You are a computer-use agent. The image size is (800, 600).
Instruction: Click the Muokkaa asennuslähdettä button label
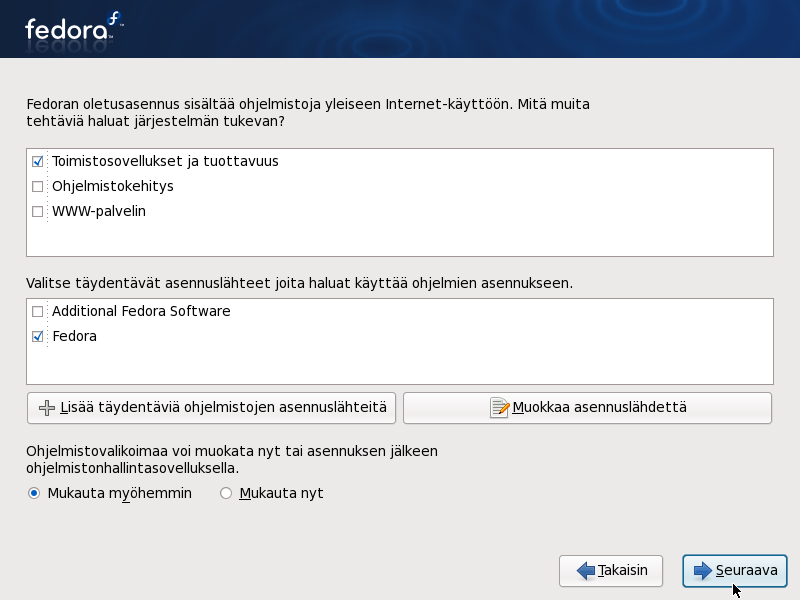(x=599, y=408)
